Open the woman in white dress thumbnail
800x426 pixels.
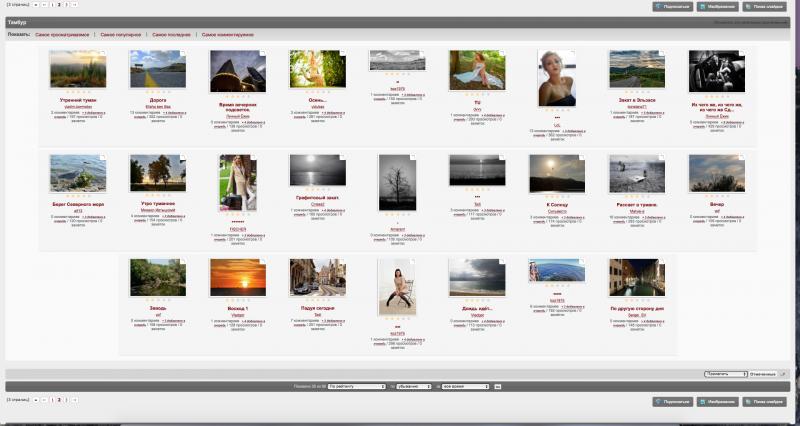tap(477, 70)
